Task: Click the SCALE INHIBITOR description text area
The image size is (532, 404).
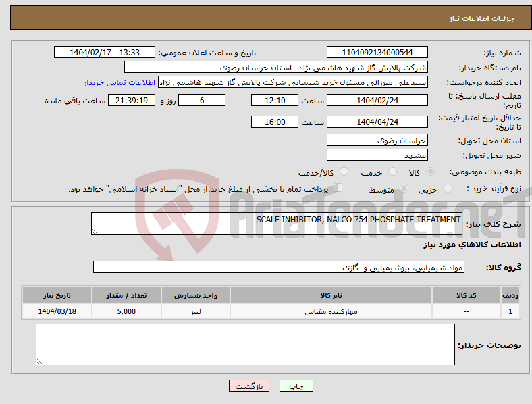Action: click(277, 224)
